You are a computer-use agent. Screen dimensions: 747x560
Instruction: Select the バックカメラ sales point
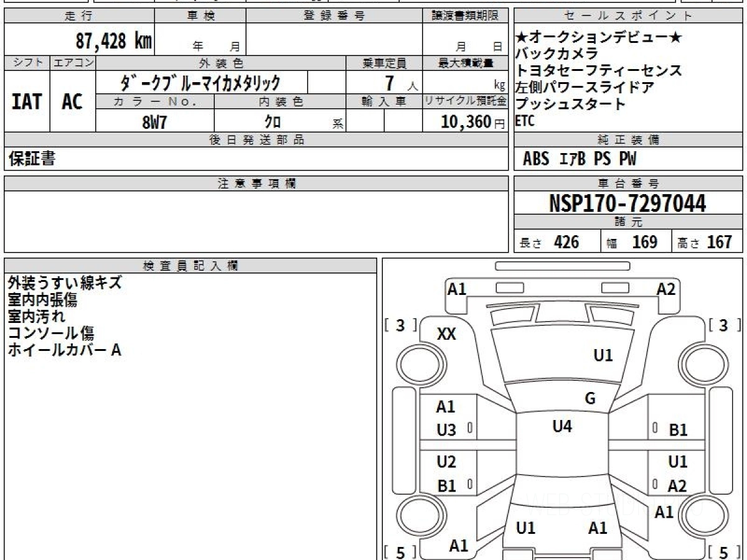[557, 54]
